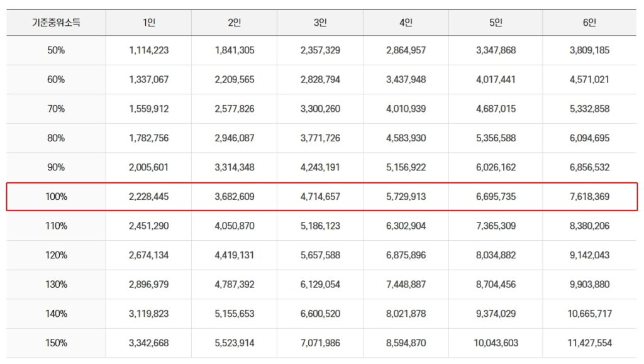The height and width of the screenshot is (364, 644).
Task: Click the value 1,559,912
Action: pos(148,109)
